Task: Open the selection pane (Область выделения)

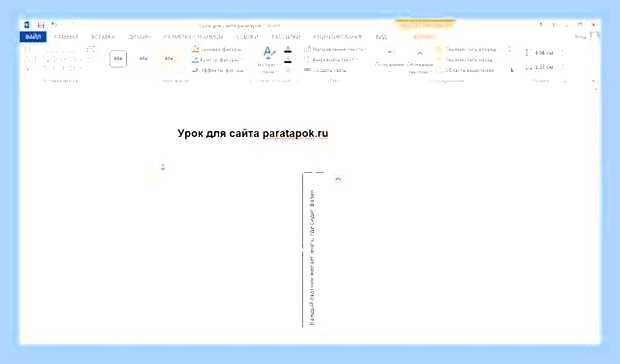Action: [466, 70]
